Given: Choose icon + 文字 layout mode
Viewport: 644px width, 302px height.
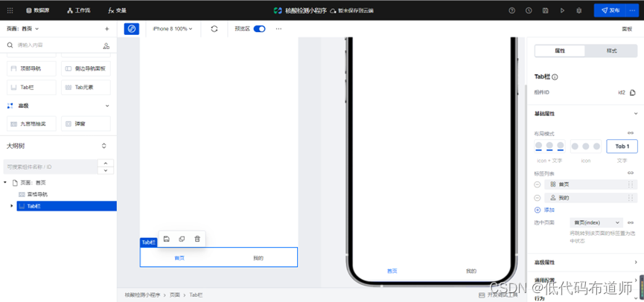Looking at the screenshot, I should (549, 146).
